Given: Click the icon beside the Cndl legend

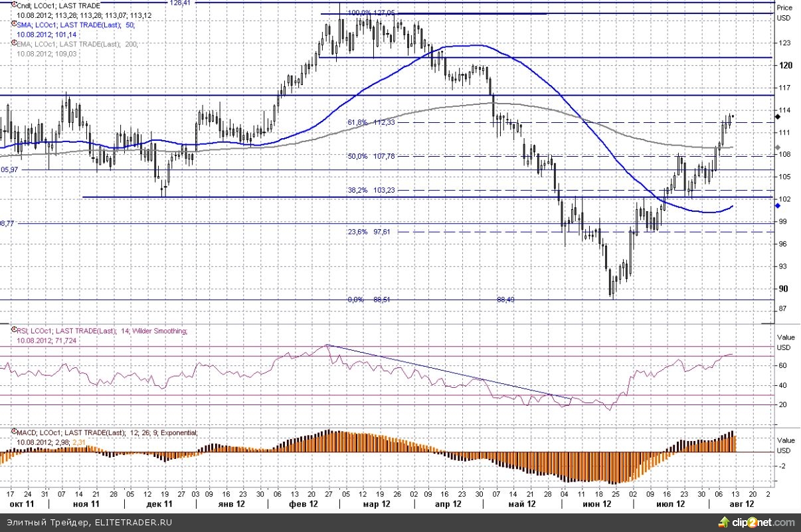Looking at the screenshot, I should point(13,6).
